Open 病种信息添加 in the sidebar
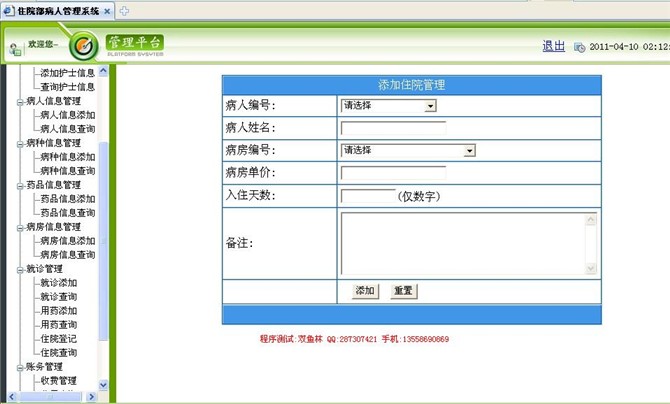The height and width of the screenshot is (404, 670). (x=68, y=157)
